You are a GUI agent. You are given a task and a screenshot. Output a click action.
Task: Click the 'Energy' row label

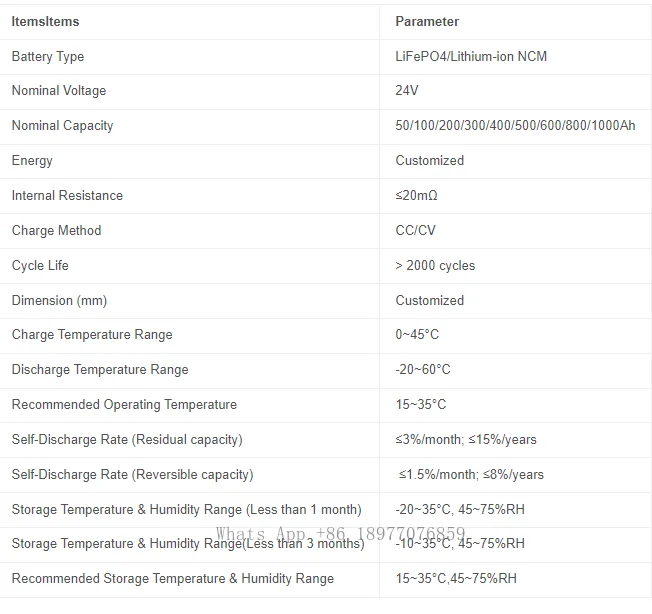pyautogui.click(x=32, y=160)
